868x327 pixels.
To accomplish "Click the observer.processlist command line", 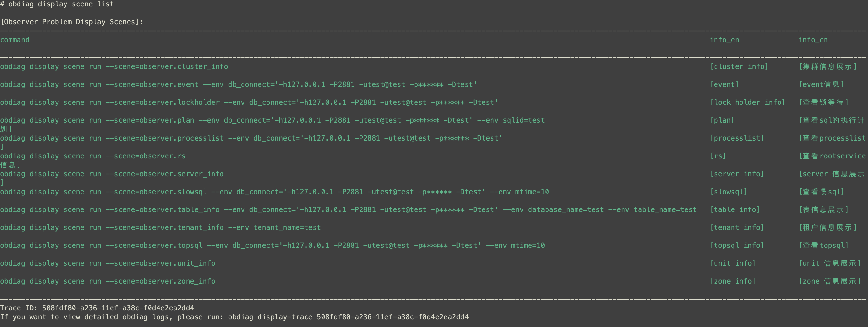I will tap(251, 138).
